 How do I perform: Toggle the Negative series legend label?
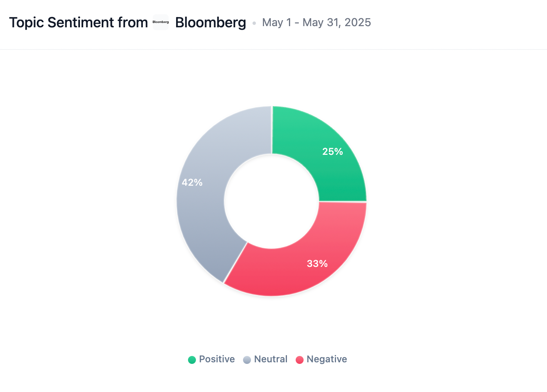tap(327, 359)
